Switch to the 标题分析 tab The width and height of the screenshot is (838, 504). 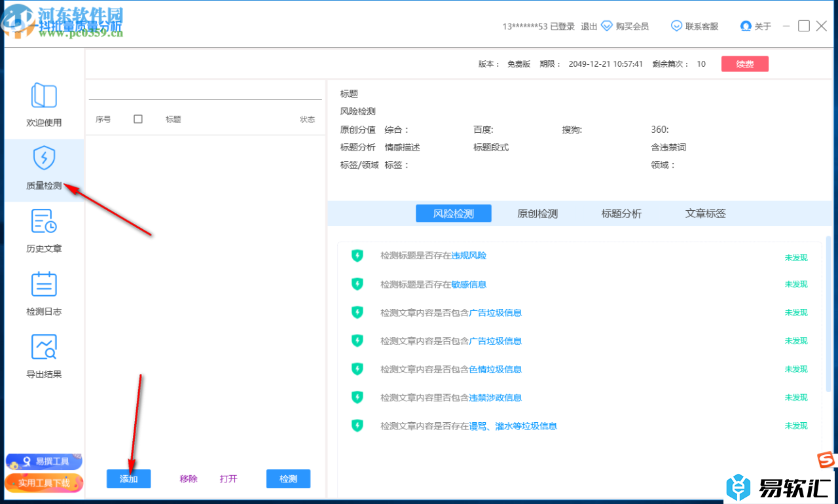621,213
